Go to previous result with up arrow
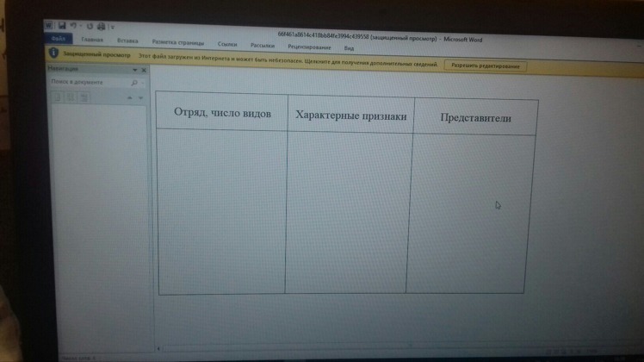 [x=130, y=98]
